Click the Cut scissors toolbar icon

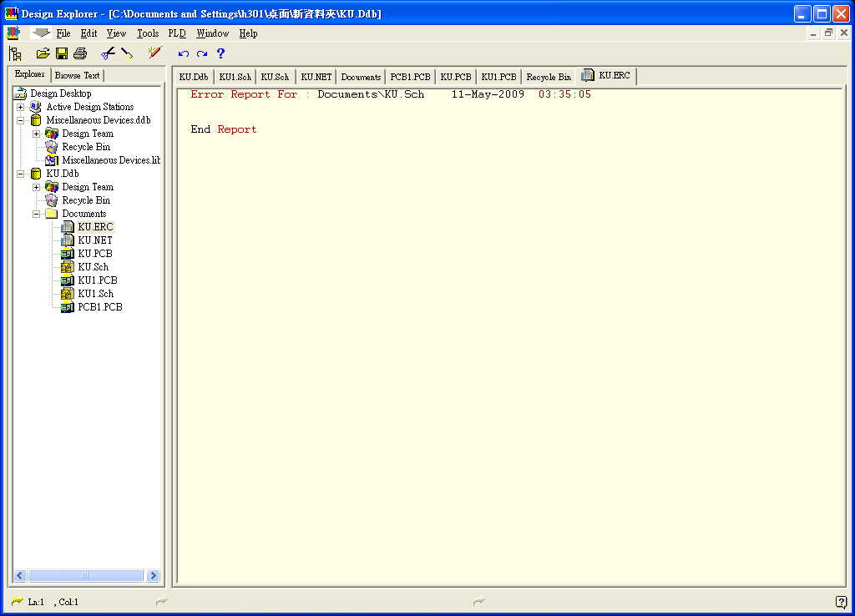point(108,53)
